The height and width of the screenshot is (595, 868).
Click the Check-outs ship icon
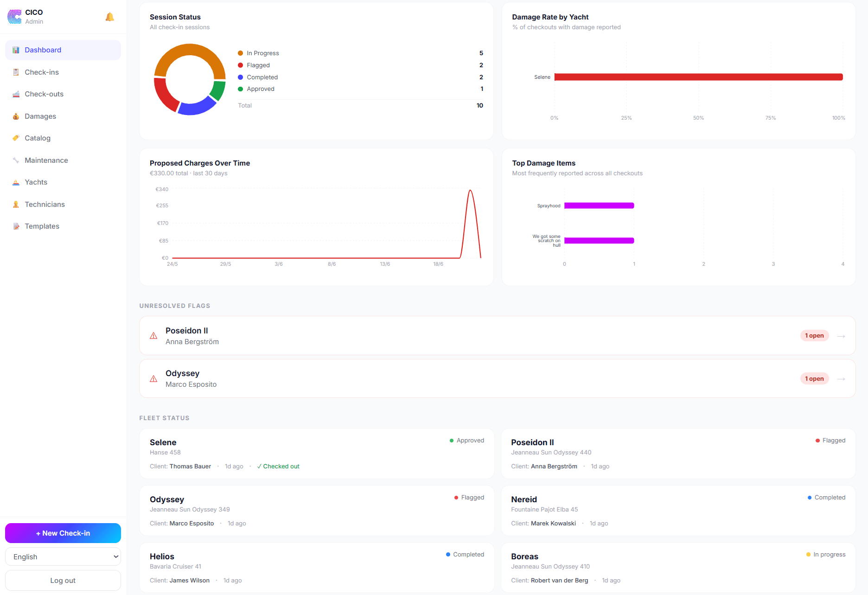pos(16,94)
